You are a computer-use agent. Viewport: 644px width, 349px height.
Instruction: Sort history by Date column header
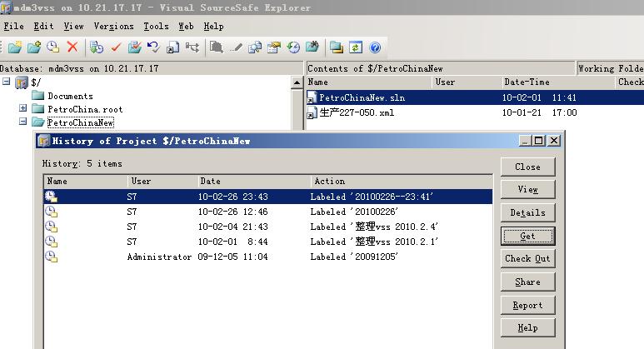coord(254,181)
